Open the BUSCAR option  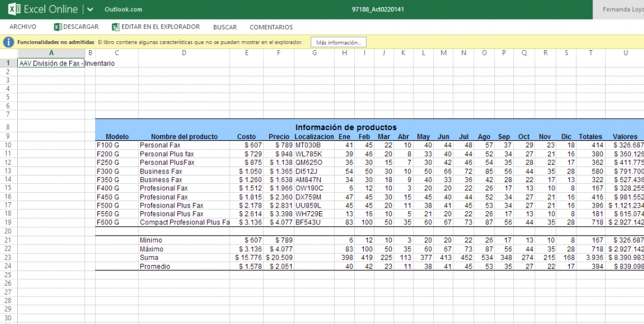coord(225,27)
